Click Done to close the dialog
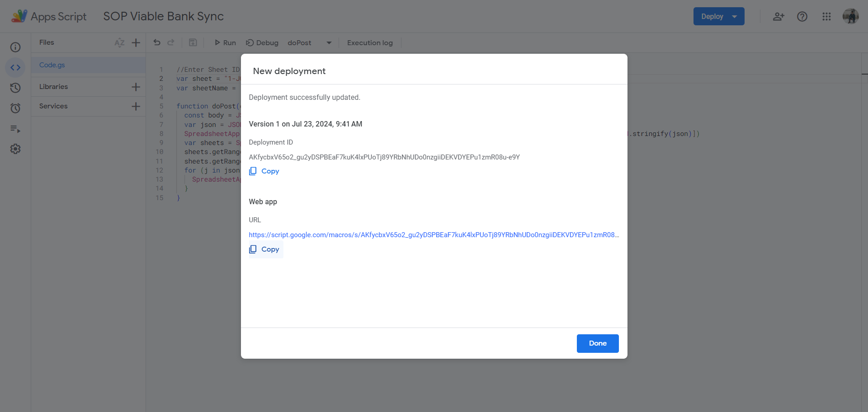The height and width of the screenshot is (412, 868). (598, 343)
